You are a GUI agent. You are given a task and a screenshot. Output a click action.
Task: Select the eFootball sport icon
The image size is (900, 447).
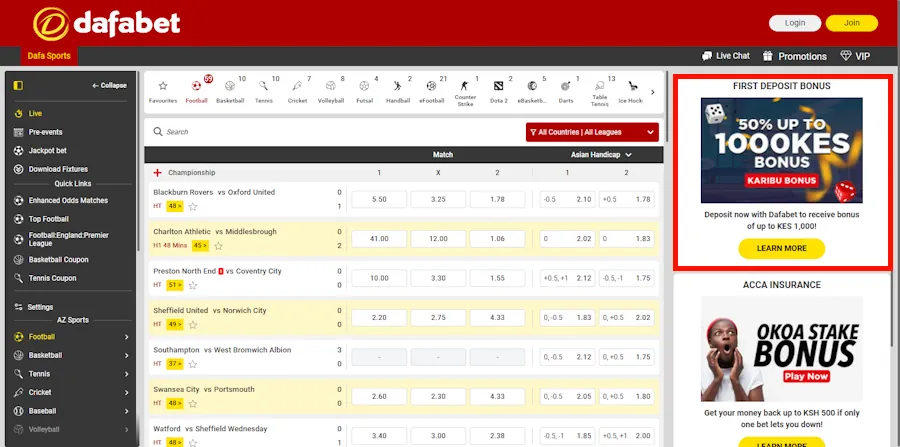coord(431,85)
